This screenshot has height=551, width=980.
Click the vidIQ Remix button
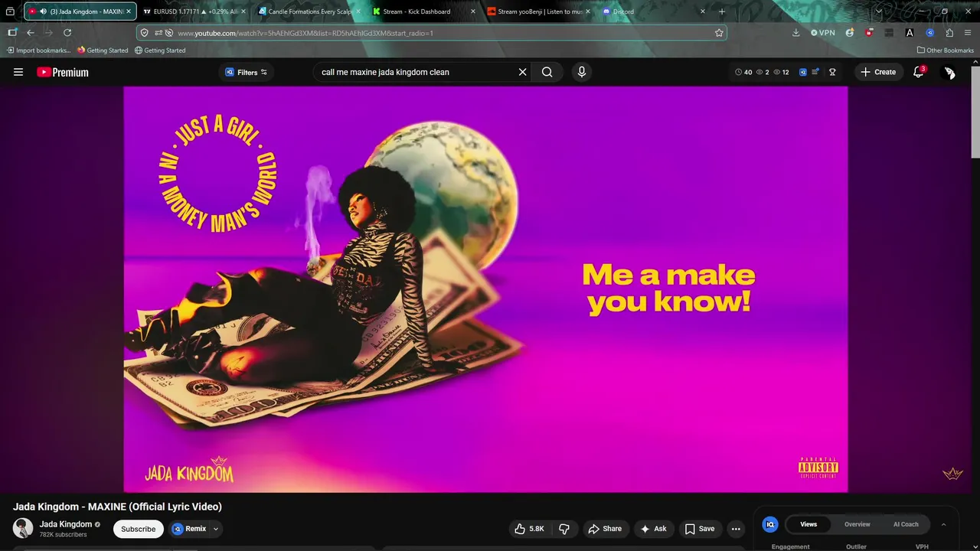189,529
